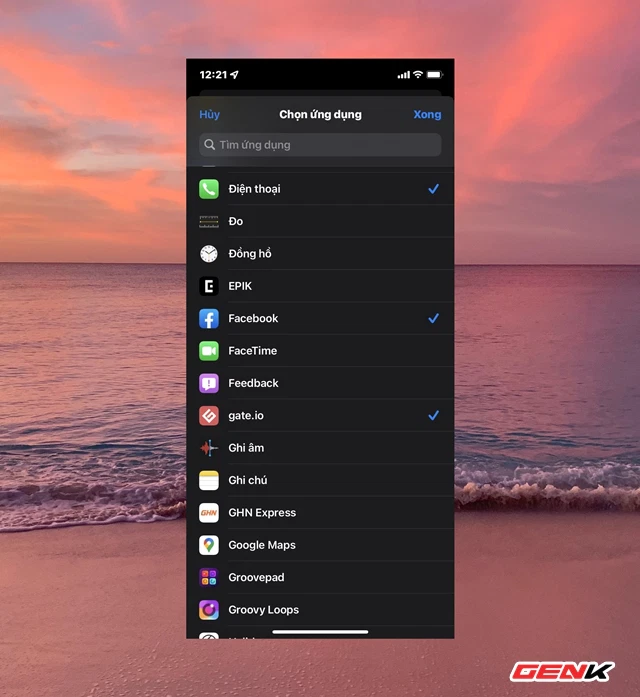Tap the Đồng hồ clock icon
The width and height of the screenshot is (640, 697).
208,254
